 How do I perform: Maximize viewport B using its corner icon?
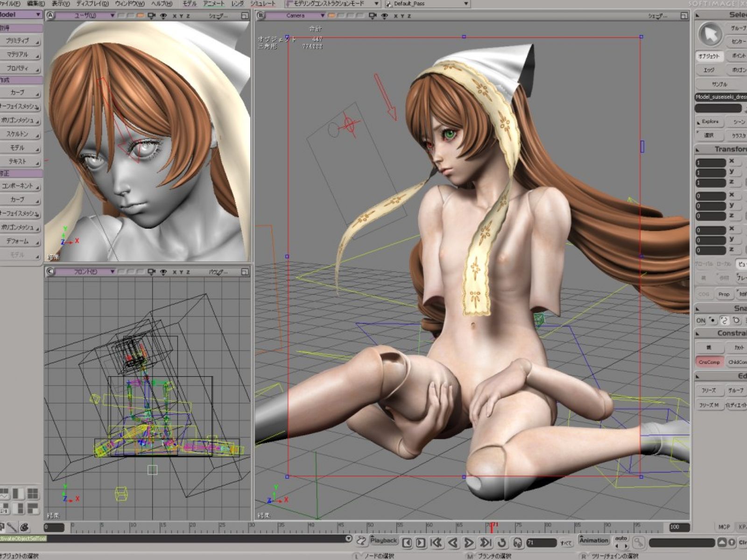tap(684, 15)
